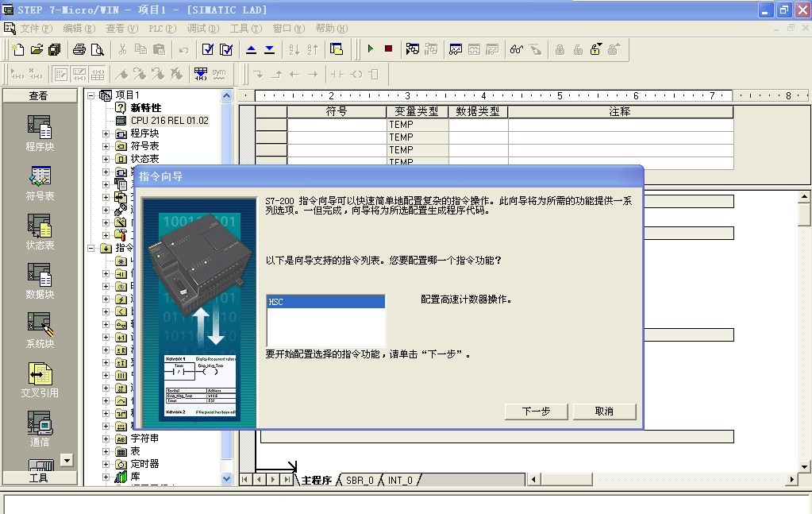
Task: Click the chart status icon
Action: 456,50
